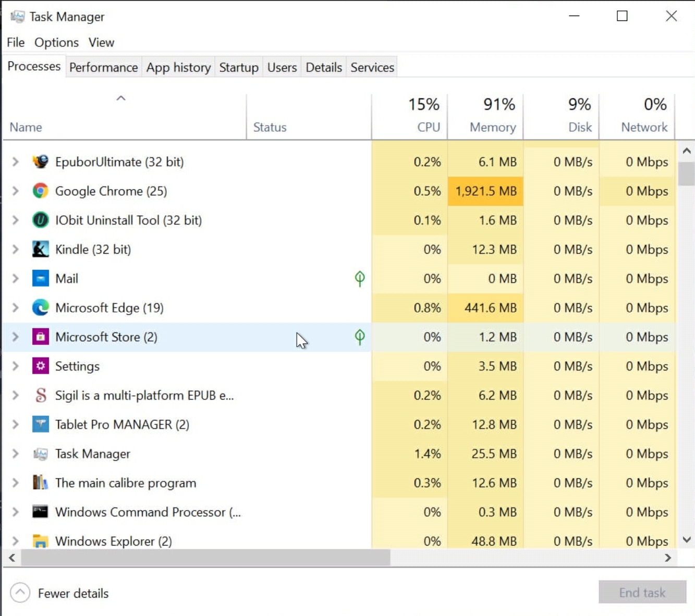Open the Options menu
The image size is (695, 616).
(x=56, y=42)
